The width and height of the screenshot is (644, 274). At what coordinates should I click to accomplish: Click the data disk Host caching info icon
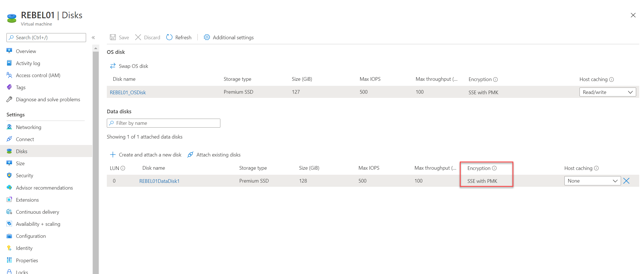pyautogui.click(x=596, y=168)
